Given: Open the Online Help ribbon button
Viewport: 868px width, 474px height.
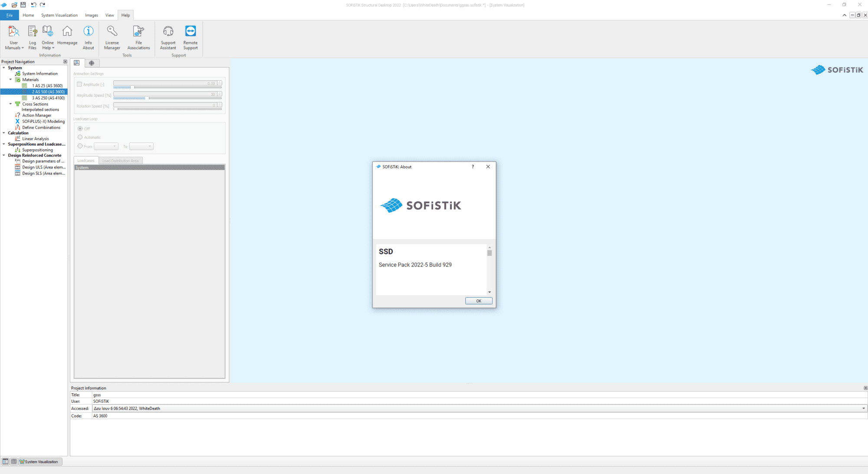Looking at the screenshot, I should click(48, 37).
